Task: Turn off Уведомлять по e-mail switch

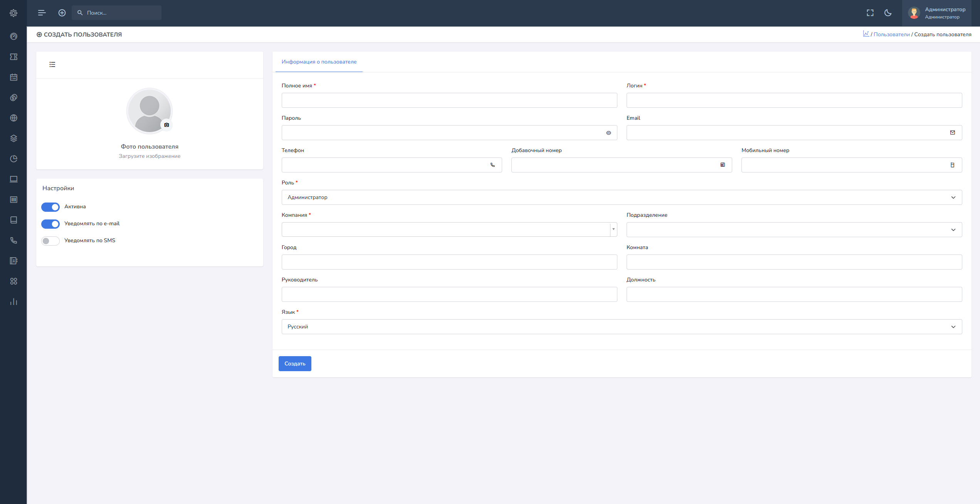Action: [x=50, y=224]
